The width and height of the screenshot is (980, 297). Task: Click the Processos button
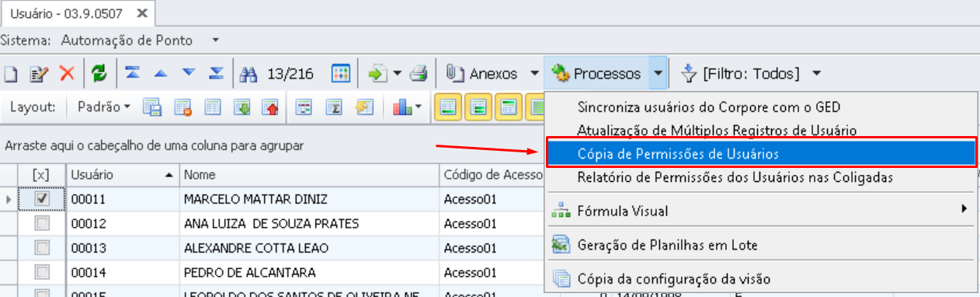pos(596,74)
